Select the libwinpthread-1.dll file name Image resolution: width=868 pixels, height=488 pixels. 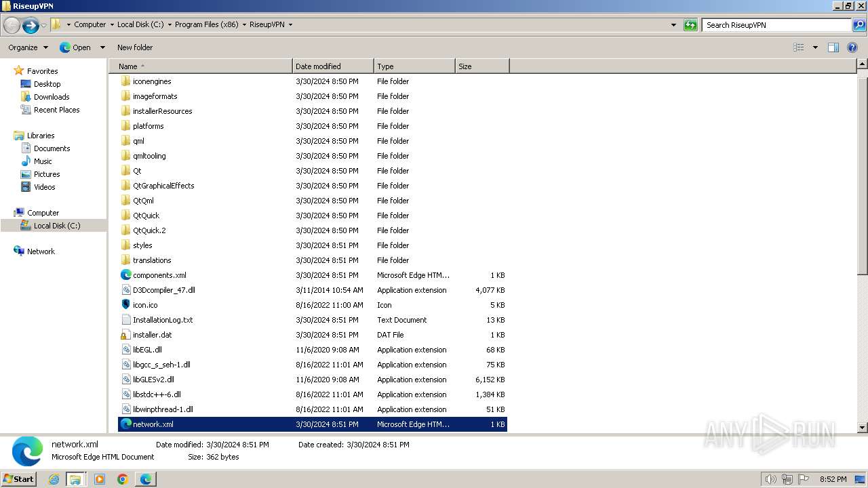[x=163, y=409]
